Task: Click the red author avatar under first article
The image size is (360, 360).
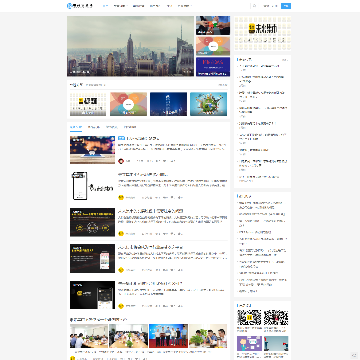Action: (x=121, y=161)
